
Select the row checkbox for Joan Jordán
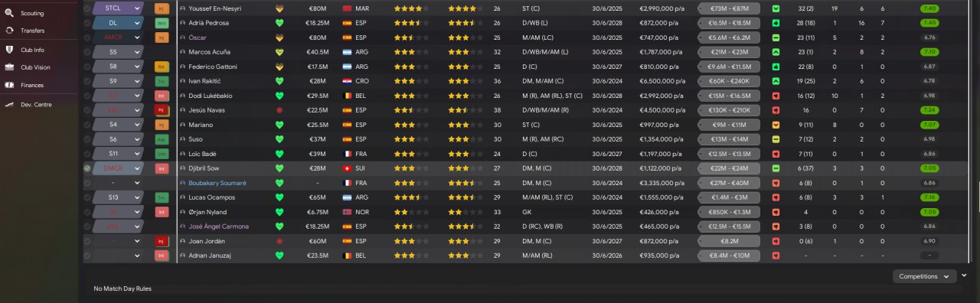tap(87, 241)
